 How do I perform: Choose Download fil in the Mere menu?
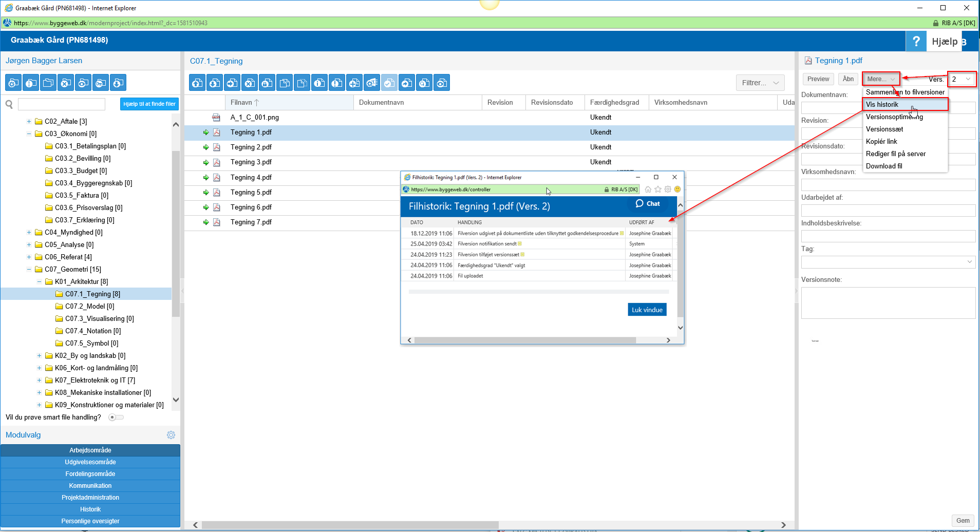click(884, 166)
